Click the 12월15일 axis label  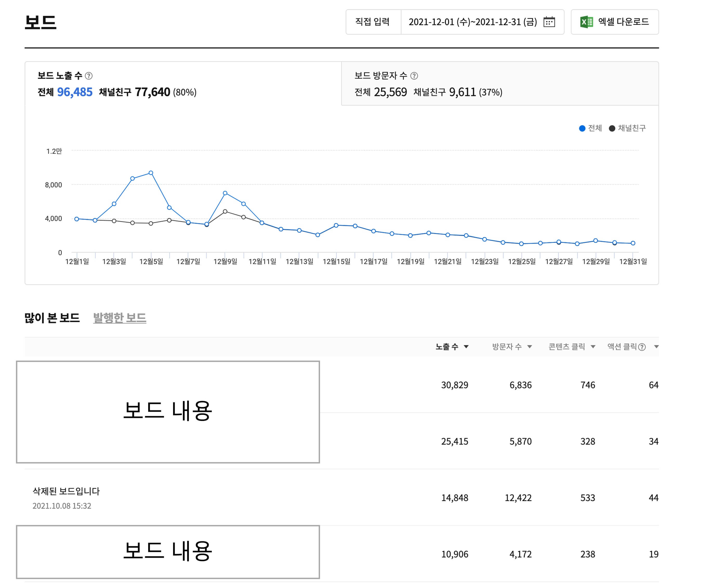[x=336, y=262]
